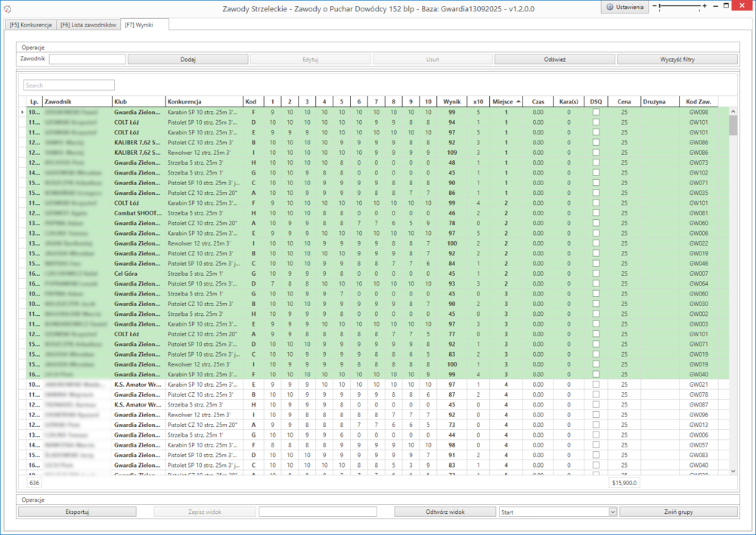
Task: Collapse groups with the Zwiń grupy button
Action: (678, 512)
